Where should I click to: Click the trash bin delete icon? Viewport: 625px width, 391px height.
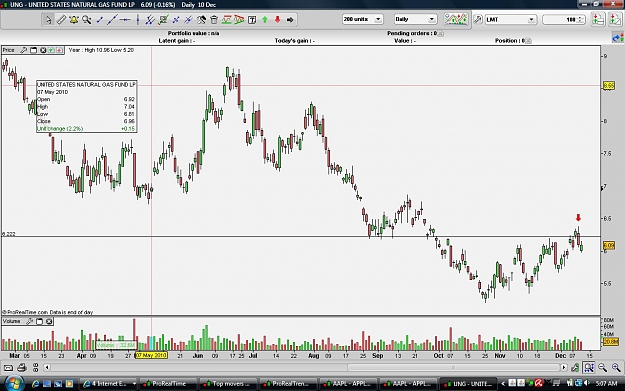[x=214, y=20]
